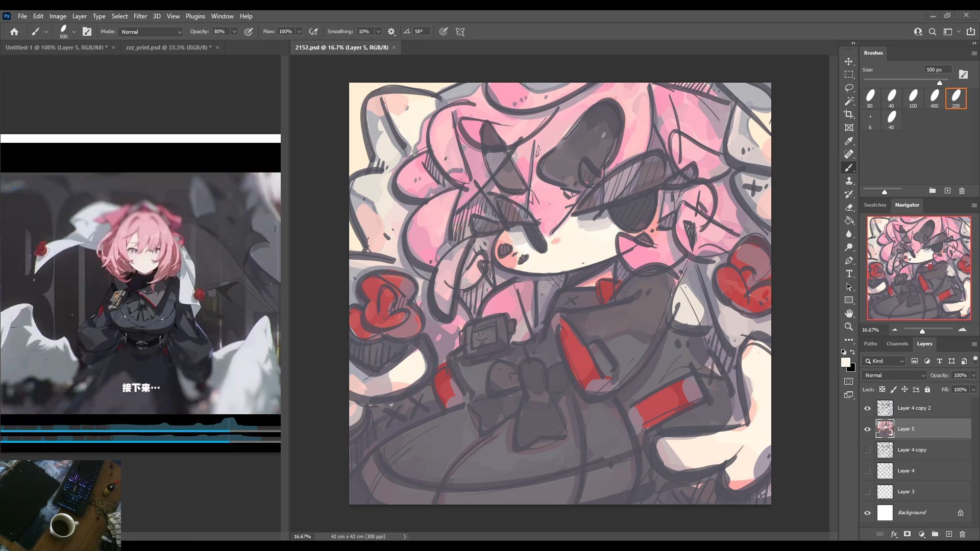Select the Eyedropper tool

coord(849,141)
